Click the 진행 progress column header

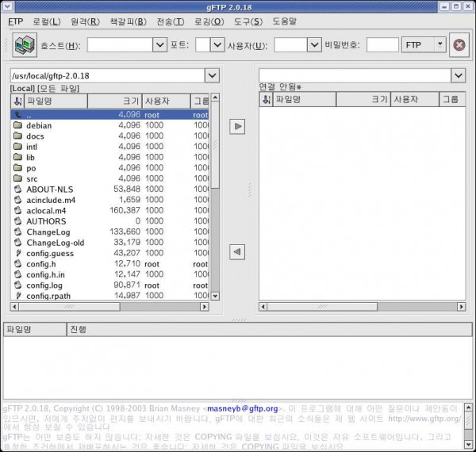269,329
